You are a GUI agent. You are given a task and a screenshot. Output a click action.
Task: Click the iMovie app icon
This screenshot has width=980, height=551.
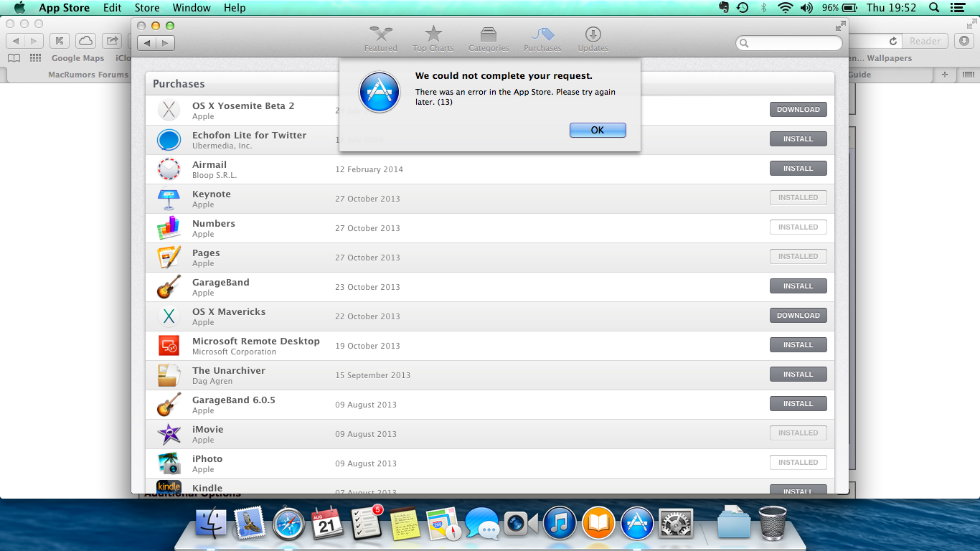coord(169,434)
